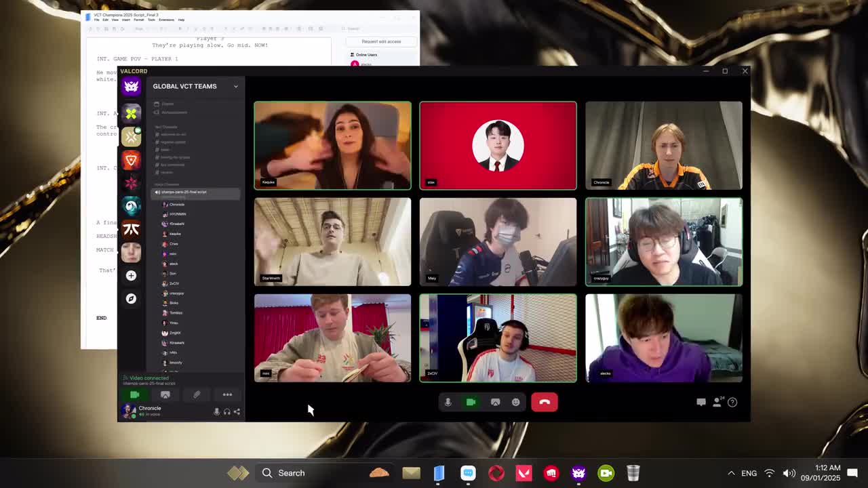Screen dimensions: 868x488
Task: Open Insert menu in the script document
Action: pyautogui.click(x=126, y=20)
